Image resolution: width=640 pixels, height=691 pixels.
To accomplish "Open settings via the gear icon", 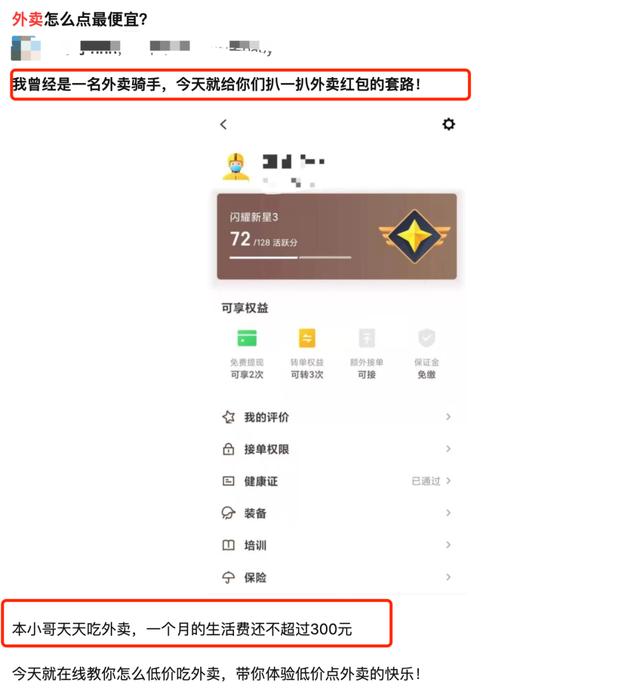I will click(x=448, y=124).
